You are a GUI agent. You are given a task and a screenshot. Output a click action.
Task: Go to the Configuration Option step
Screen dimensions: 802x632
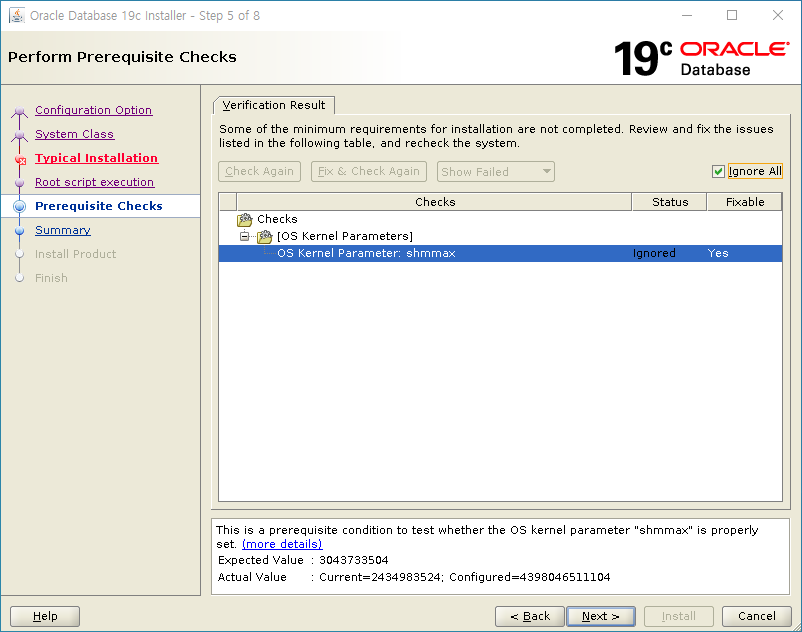pyautogui.click(x=93, y=110)
